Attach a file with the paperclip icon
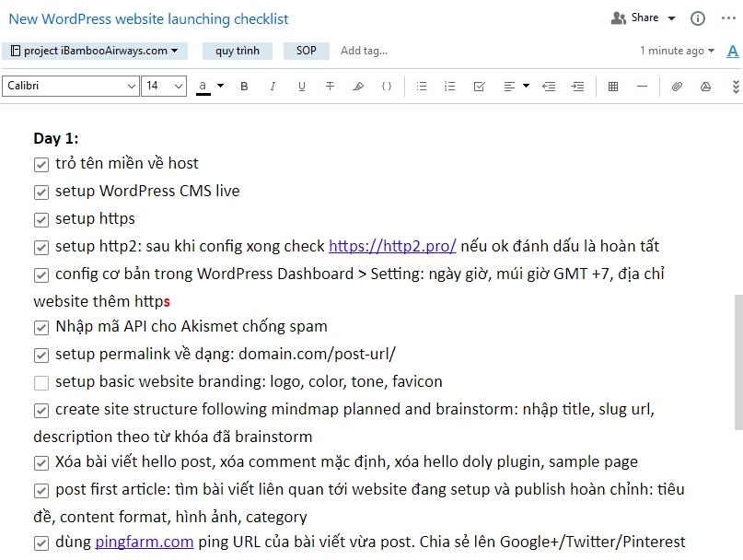743x560 pixels. (677, 87)
